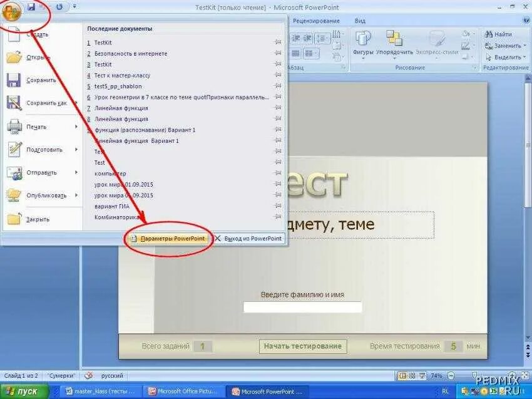Screen dimensions: 532x399
Task: Click the shape outline icon in Рисование
Action: point(467,45)
